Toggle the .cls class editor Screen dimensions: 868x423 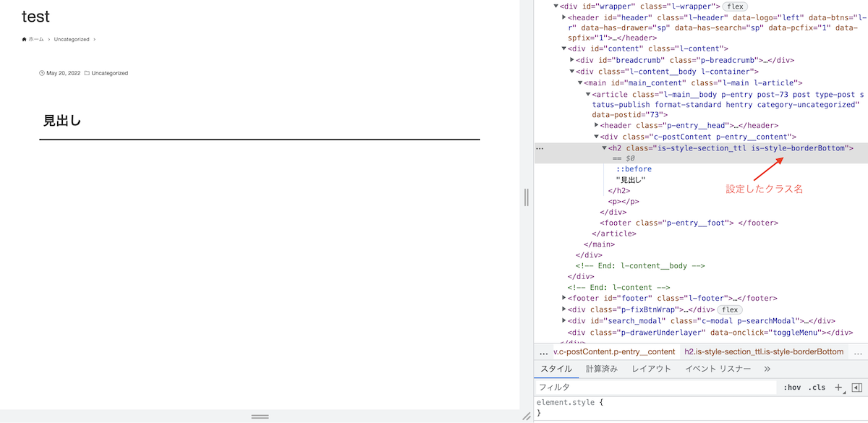click(x=817, y=388)
